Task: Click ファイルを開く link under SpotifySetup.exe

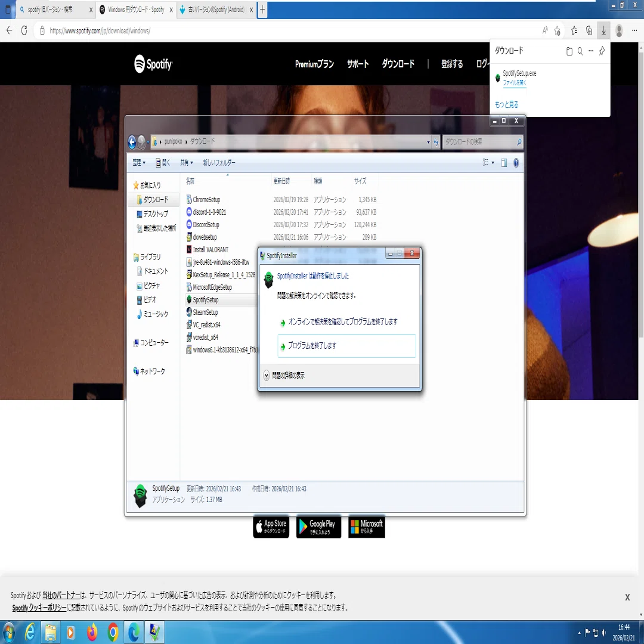Action: [514, 83]
